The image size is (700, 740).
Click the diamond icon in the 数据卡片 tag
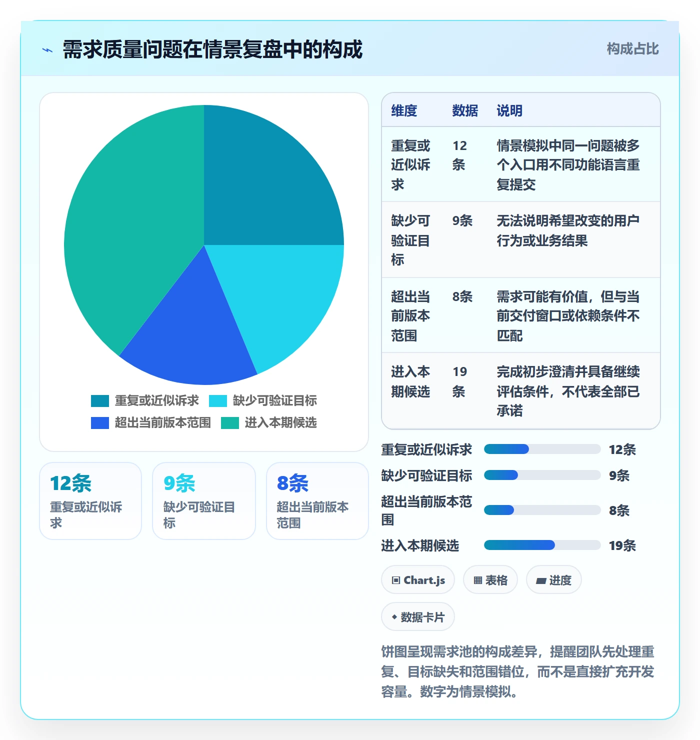(394, 617)
